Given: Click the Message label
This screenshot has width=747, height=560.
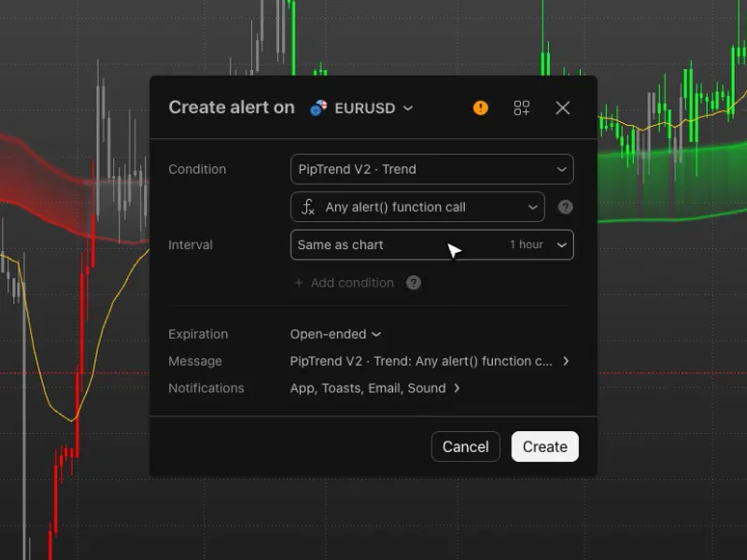Looking at the screenshot, I should [x=195, y=361].
